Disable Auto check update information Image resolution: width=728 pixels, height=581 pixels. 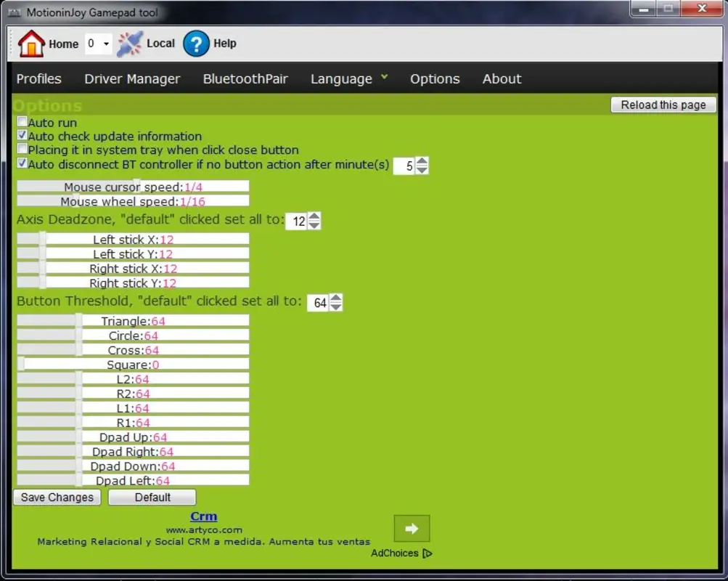tap(22, 136)
